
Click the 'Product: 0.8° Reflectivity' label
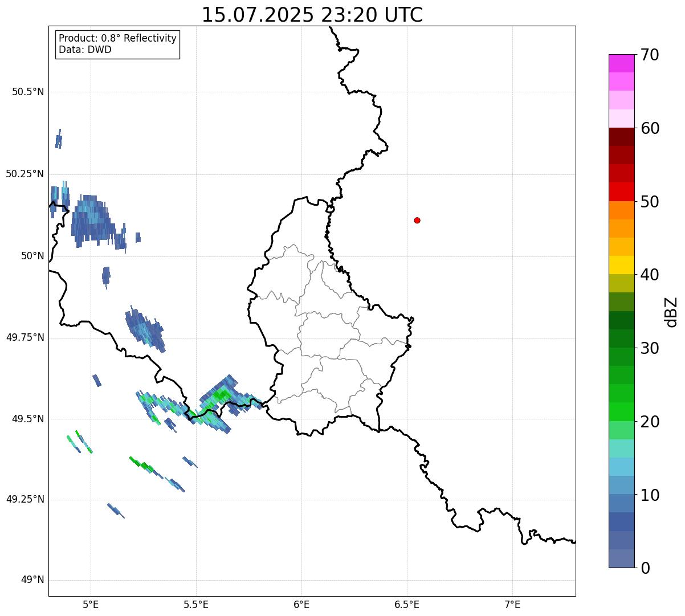[x=118, y=38]
